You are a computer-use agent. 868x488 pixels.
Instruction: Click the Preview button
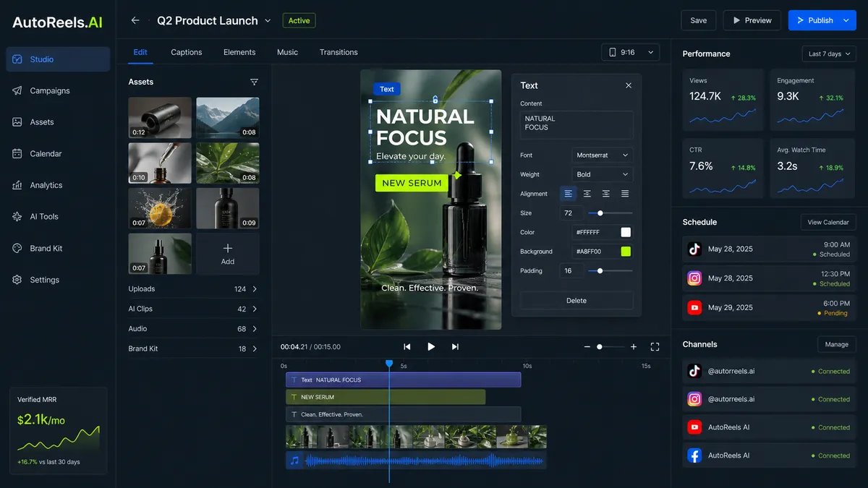752,20
